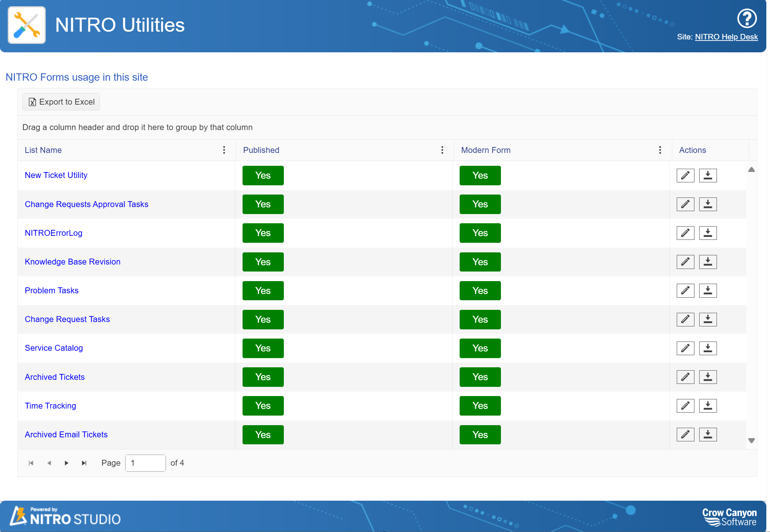Image resolution: width=770 pixels, height=532 pixels.
Task: Open Change Requests Approval Tasks list
Action: pos(86,204)
